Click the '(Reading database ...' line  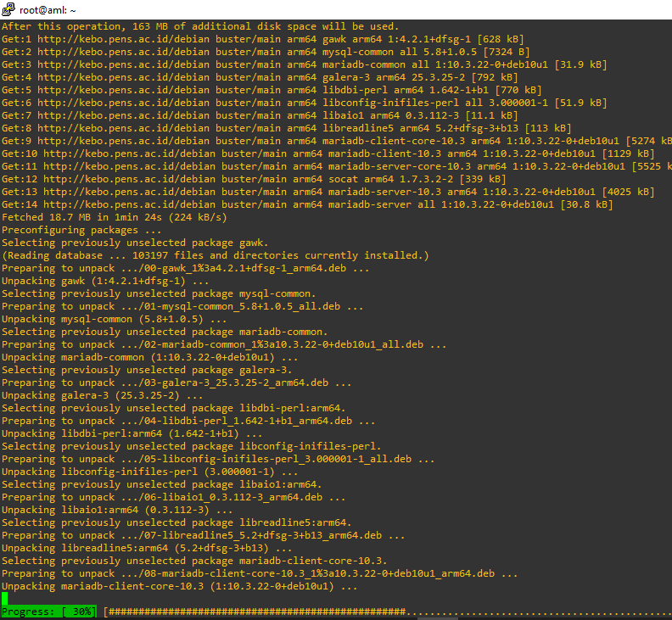coord(216,255)
